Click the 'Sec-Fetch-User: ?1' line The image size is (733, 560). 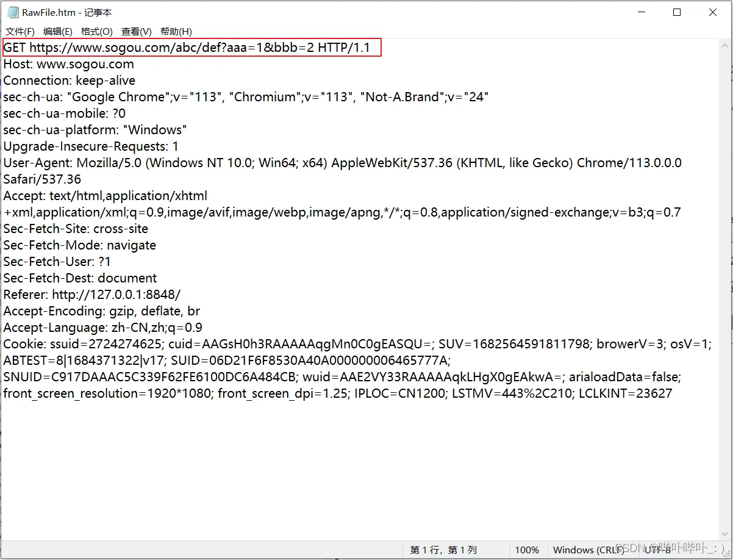click(x=57, y=262)
